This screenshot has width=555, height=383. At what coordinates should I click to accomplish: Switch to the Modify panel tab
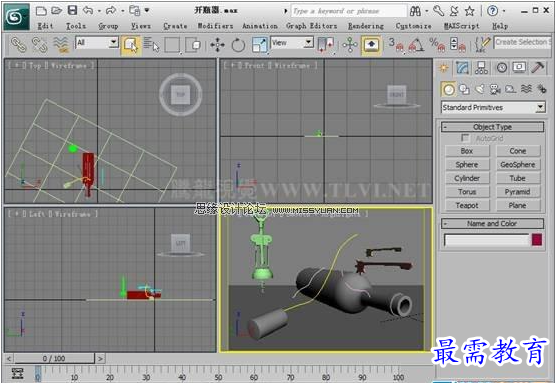(462, 67)
